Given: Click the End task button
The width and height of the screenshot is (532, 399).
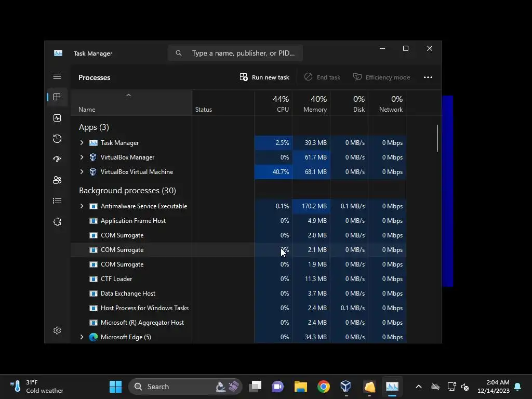Looking at the screenshot, I should (x=322, y=77).
